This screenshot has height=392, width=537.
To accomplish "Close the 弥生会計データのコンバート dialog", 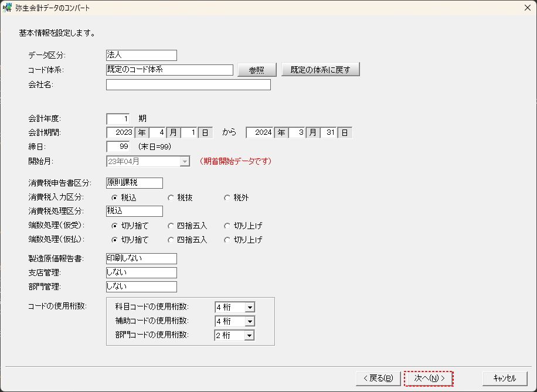I will pyautogui.click(x=528, y=8).
